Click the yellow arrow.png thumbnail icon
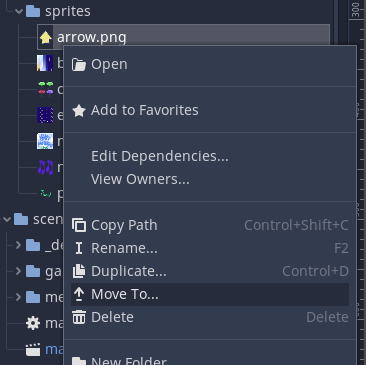The image size is (366, 365). (46, 37)
